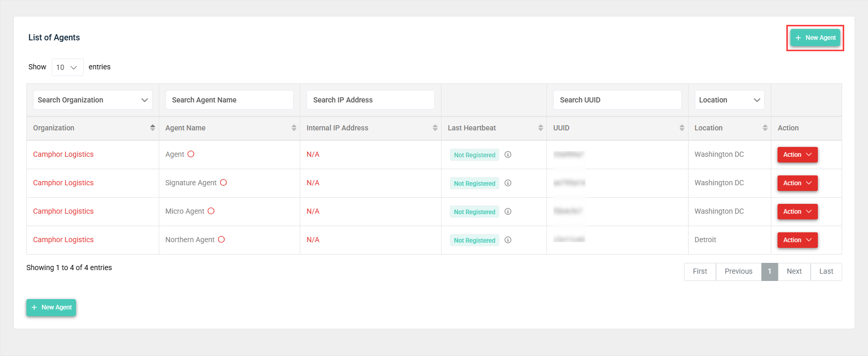
Task: Click red status circle next to Northern Agent
Action: click(221, 240)
